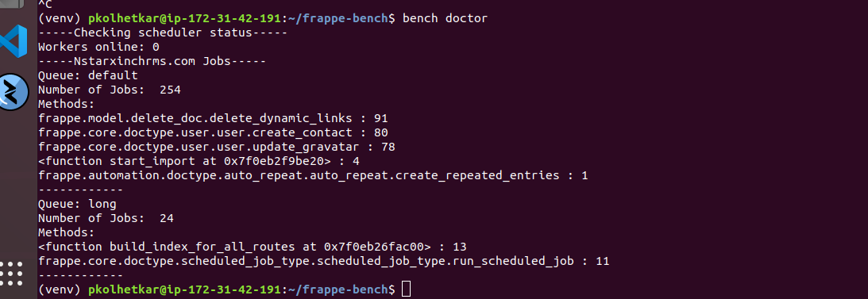Click the user.create_contact method line
868x299 pixels.
[213, 132]
